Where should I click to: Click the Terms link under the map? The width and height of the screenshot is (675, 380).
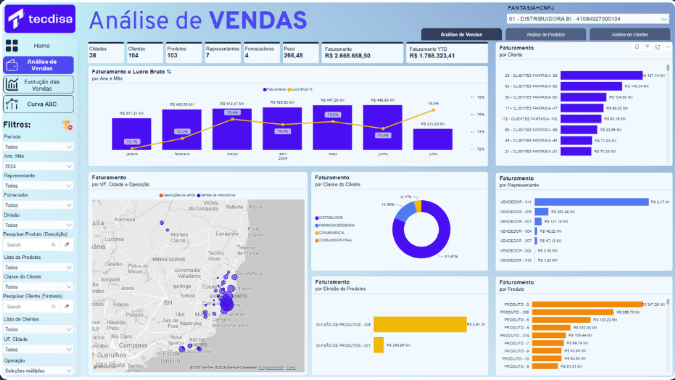(291, 368)
